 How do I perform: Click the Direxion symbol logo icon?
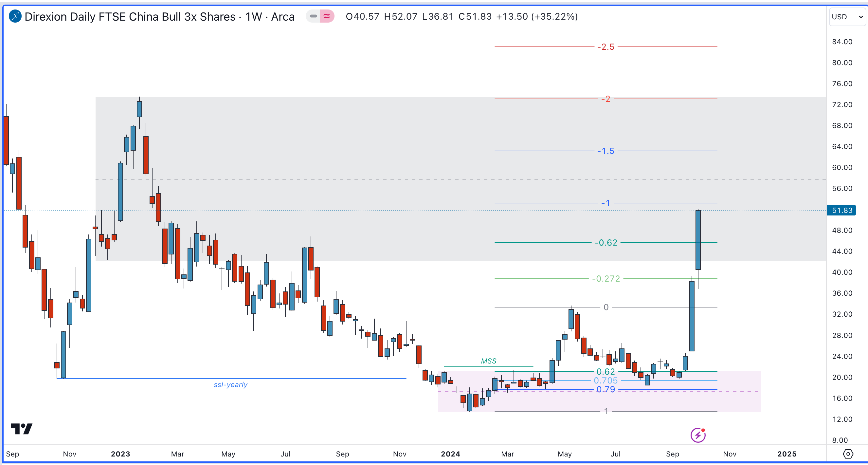pos(15,16)
